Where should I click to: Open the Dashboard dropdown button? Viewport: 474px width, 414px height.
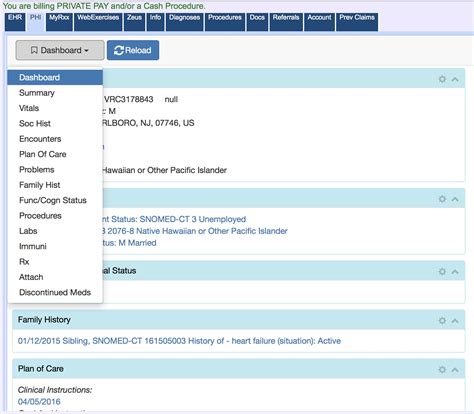(x=60, y=50)
